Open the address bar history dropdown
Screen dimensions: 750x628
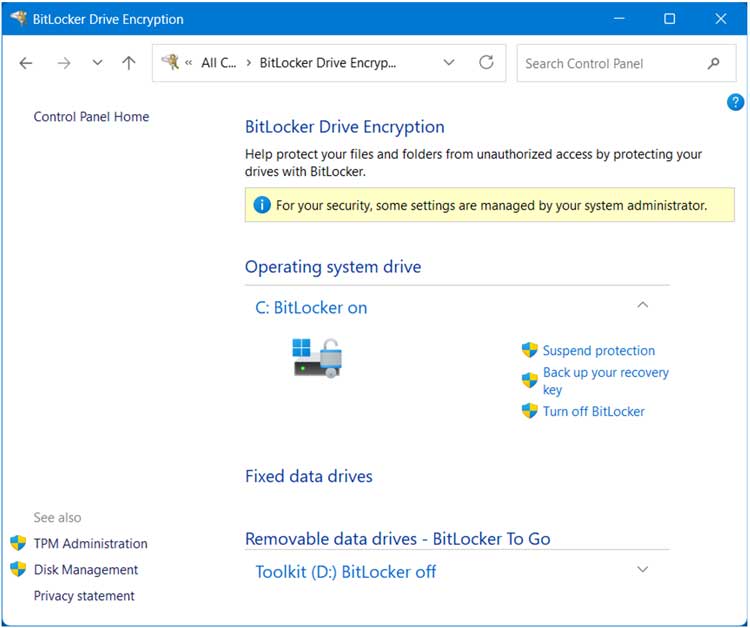[449, 62]
